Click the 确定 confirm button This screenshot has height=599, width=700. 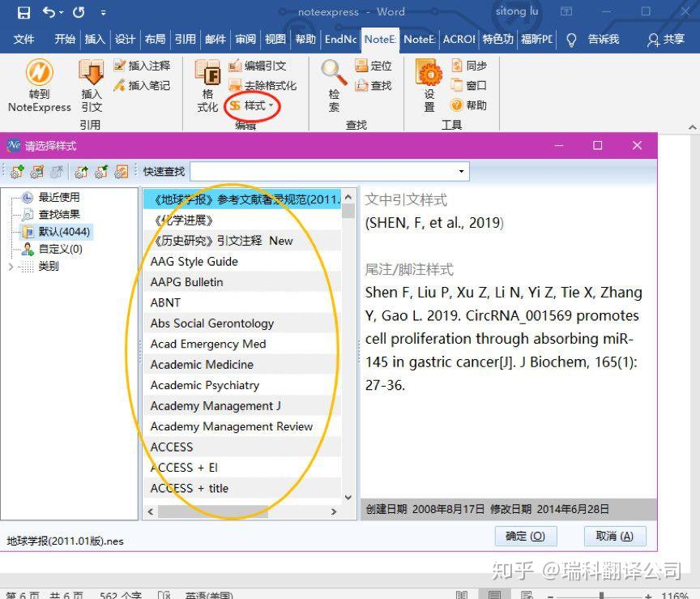(525, 536)
